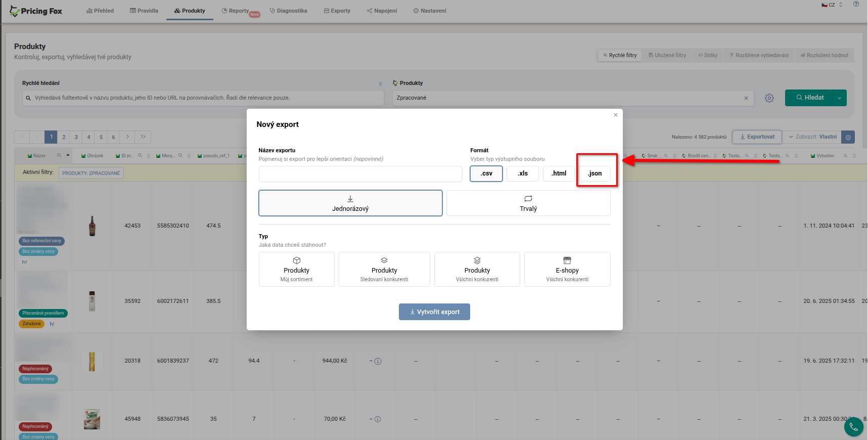Choose the .xls format option
Image resolution: width=868 pixels, height=440 pixels.
pos(522,173)
